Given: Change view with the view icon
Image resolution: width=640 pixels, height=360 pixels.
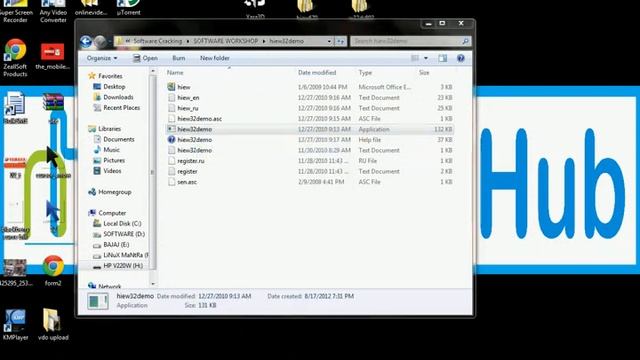Looking at the screenshot, I should (415, 58).
